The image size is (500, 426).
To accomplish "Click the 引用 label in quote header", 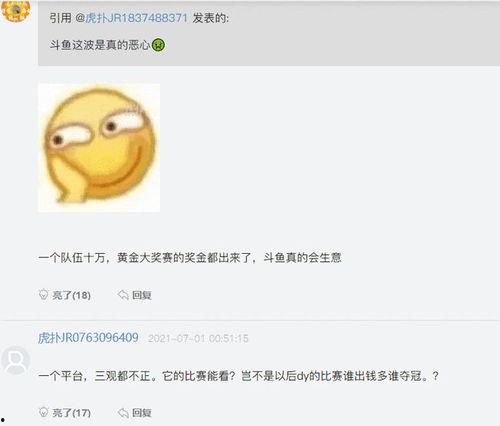I will (61, 18).
